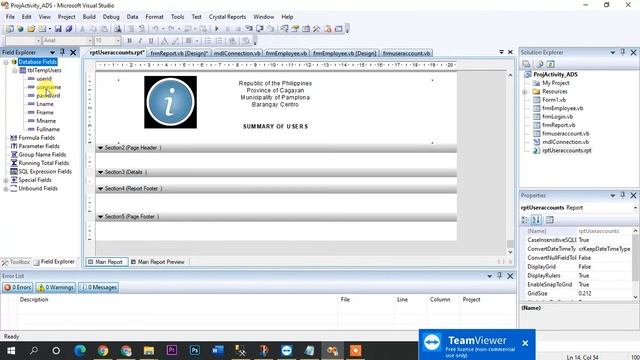Viewport: 640px width, 360px height.
Task: Open Photoshop from the taskbar
Action: pos(195,351)
